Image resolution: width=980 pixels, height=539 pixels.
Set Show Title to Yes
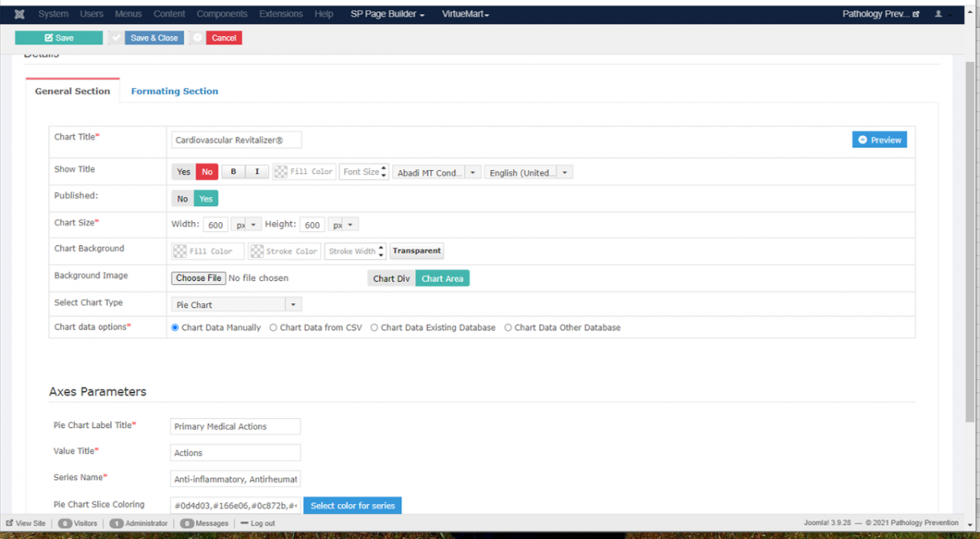click(x=184, y=171)
